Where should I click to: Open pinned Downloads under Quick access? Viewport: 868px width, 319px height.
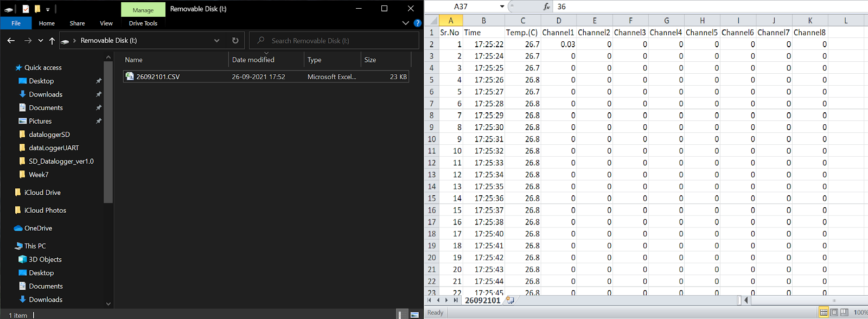[x=46, y=94]
